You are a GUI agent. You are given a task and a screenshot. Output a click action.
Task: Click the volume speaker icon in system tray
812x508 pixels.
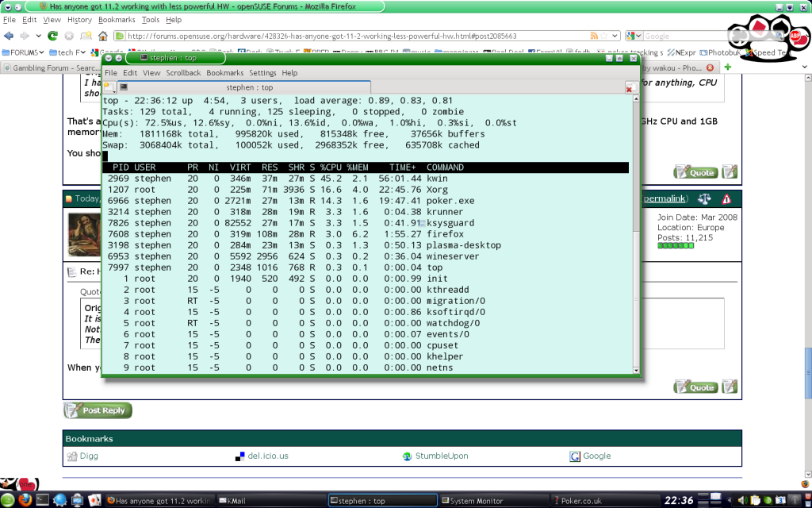[x=742, y=501]
